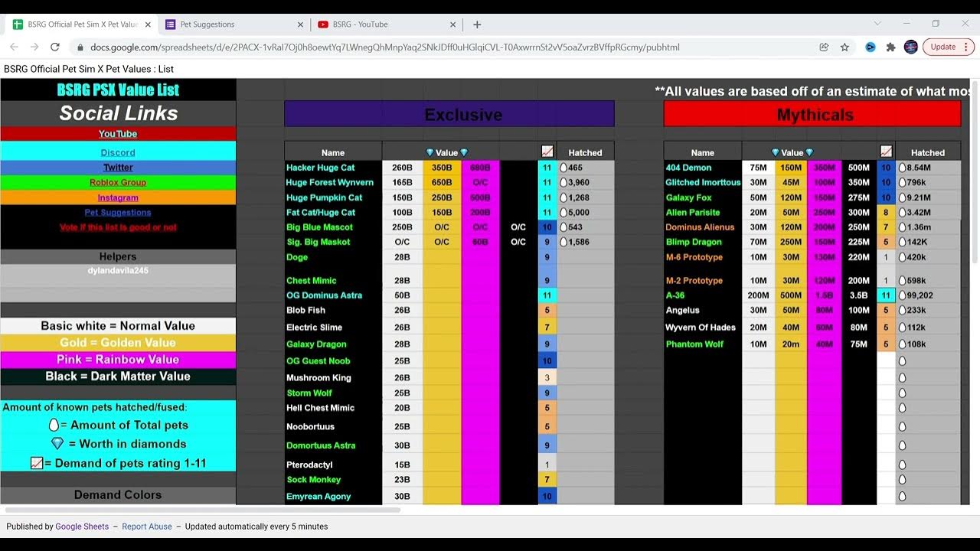Viewport: 980px width, 551px height.
Task: Open the Discord social link
Action: (x=118, y=153)
